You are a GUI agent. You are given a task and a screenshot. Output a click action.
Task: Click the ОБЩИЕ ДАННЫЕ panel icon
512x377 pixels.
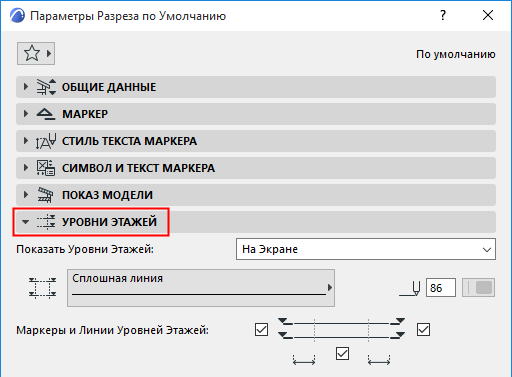click(x=46, y=87)
